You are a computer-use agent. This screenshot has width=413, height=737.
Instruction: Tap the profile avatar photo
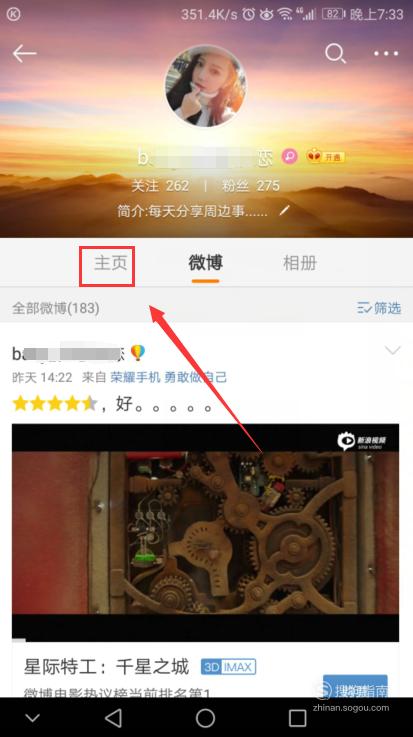(206, 86)
